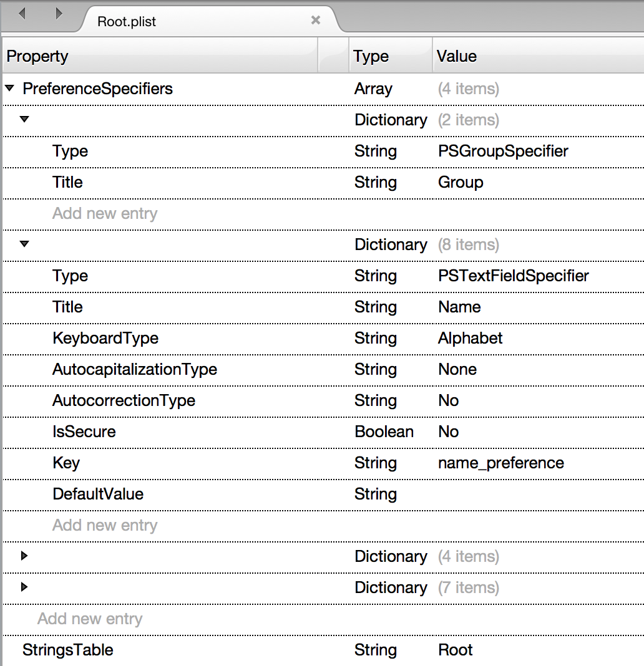This screenshot has width=644, height=666.
Task: Click Add new entry under Group title
Action: tap(105, 213)
